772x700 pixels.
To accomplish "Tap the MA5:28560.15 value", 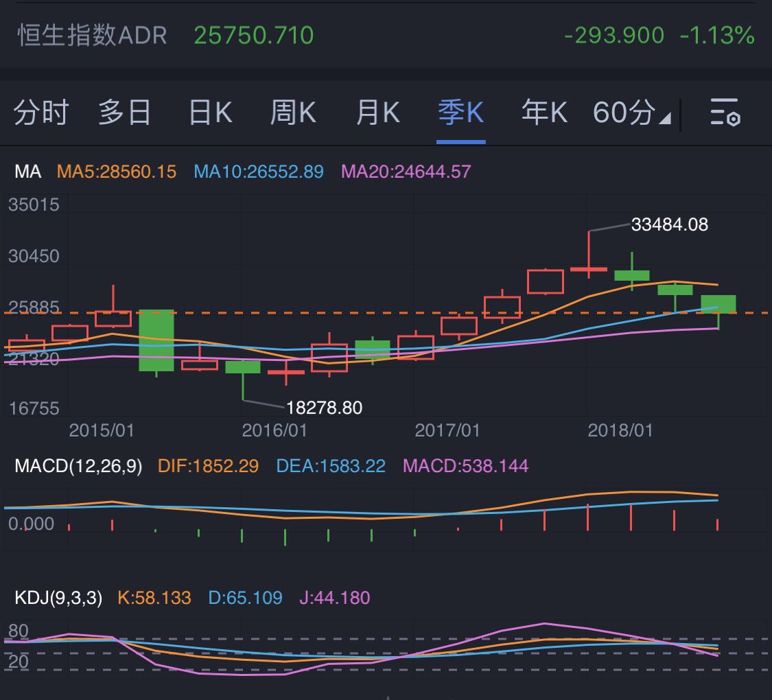I will click(116, 172).
